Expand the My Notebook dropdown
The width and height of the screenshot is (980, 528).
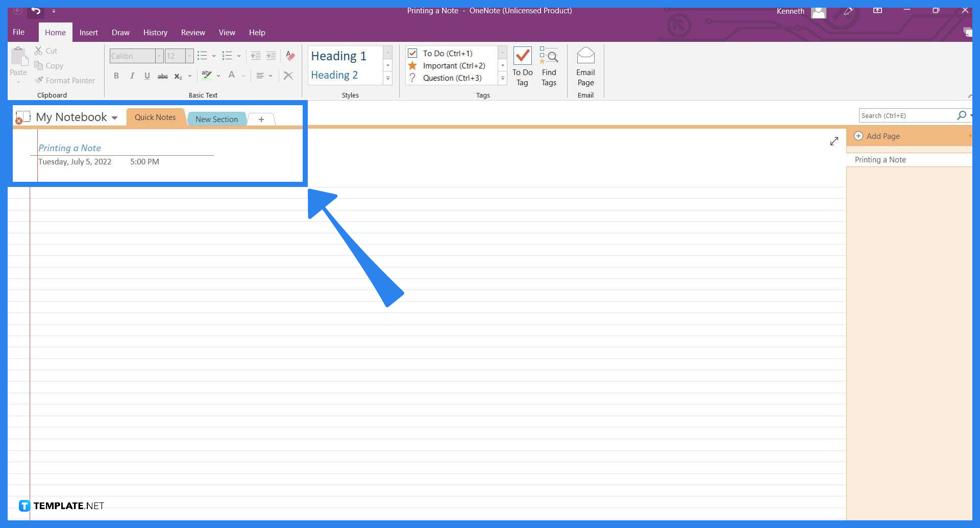click(x=113, y=117)
